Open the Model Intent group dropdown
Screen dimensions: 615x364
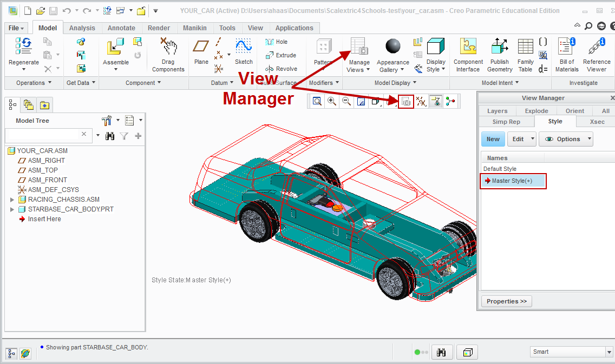[x=500, y=83]
